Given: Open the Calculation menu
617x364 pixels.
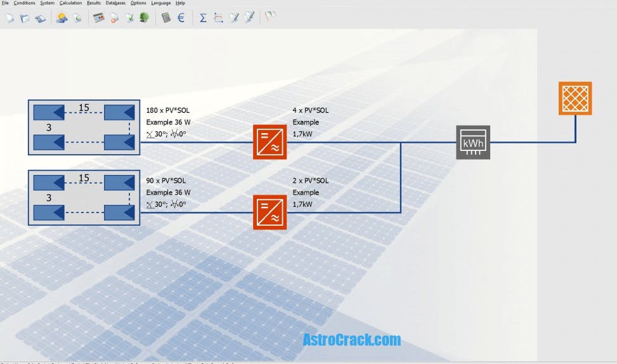Looking at the screenshot, I should click(x=70, y=3).
